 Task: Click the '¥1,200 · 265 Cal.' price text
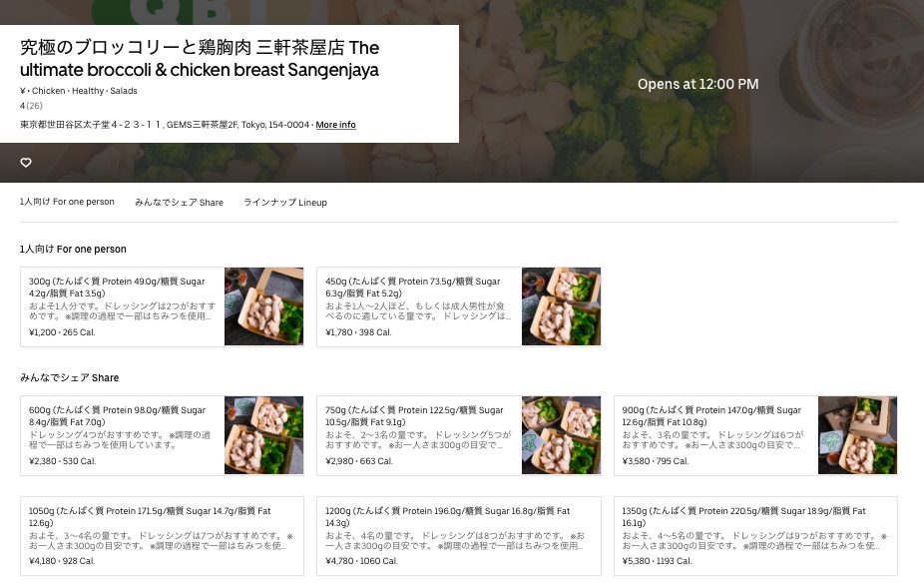[x=62, y=332]
